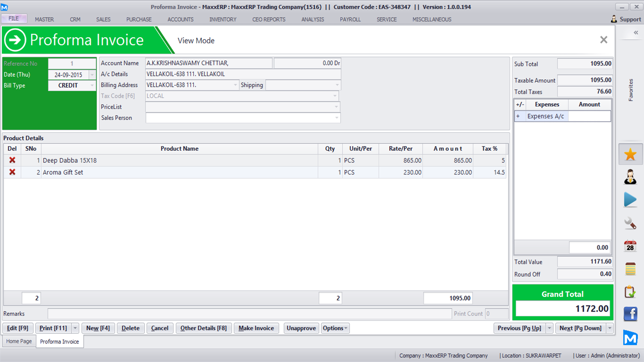Screen dimensions: 644x362
Task: Expand the Bill Type CREDIT dropdown
Action: 92,86
